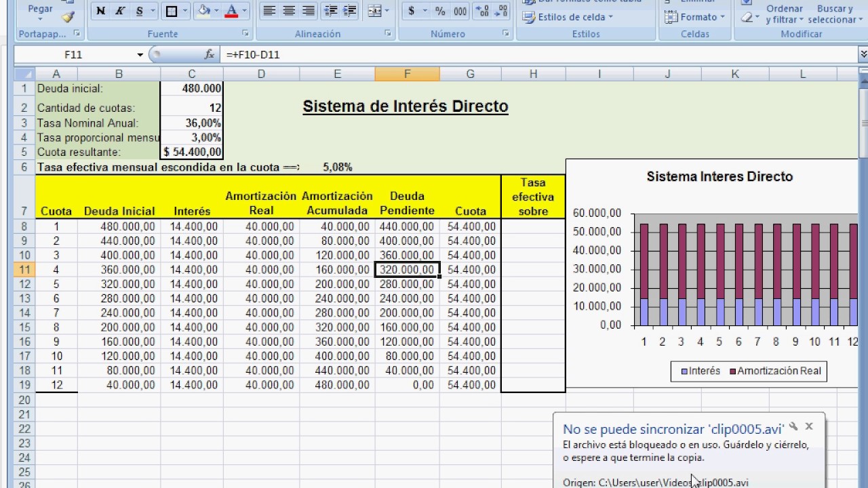868x488 pixels.
Task: Center text horizontally
Action: tap(289, 11)
